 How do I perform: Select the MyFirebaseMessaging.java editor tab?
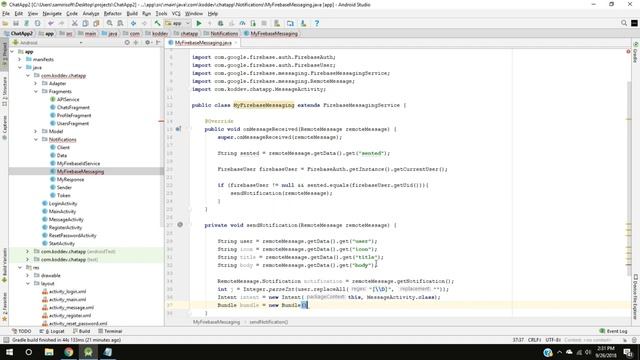tap(203, 43)
